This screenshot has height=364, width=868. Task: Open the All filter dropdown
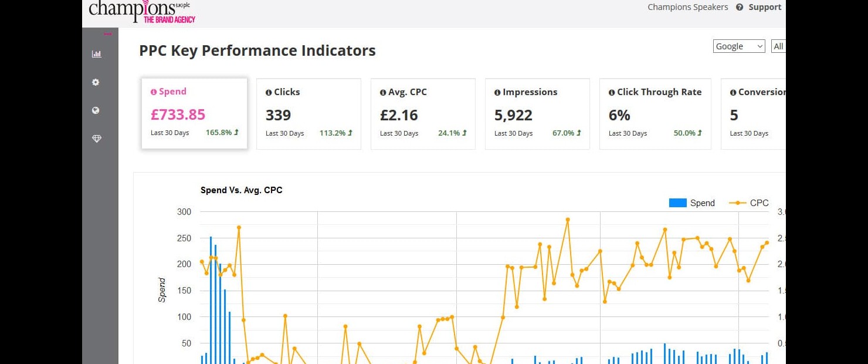778,46
